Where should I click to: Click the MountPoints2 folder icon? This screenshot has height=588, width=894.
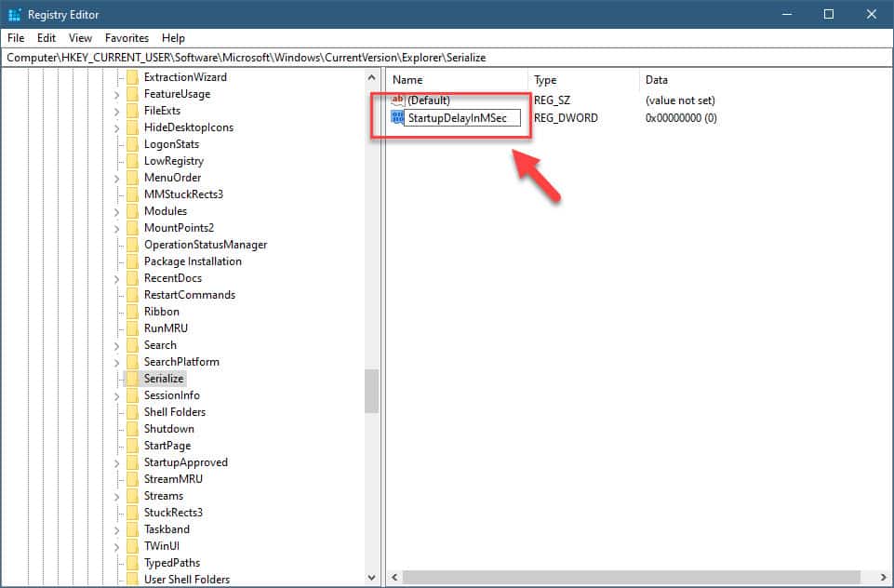pos(132,228)
